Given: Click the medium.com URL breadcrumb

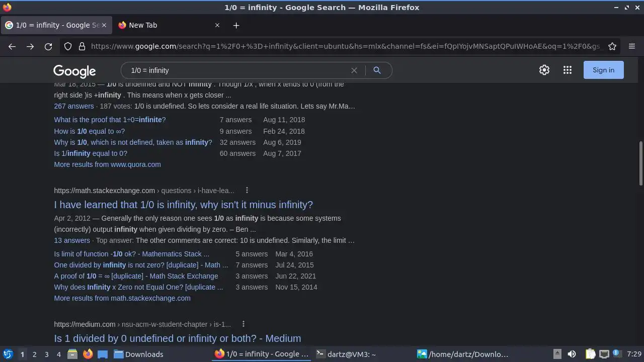Looking at the screenshot, I should click(x=142, y=324).
